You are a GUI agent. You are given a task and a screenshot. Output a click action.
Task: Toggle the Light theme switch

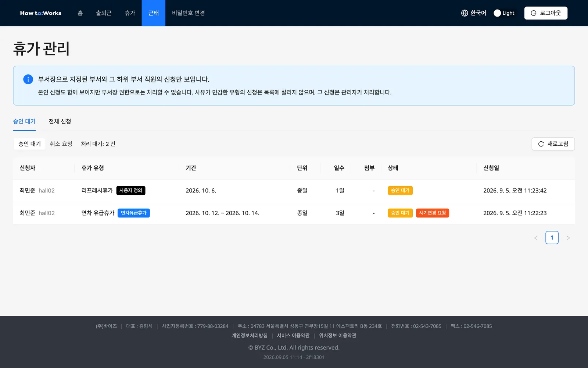(504, 13)
